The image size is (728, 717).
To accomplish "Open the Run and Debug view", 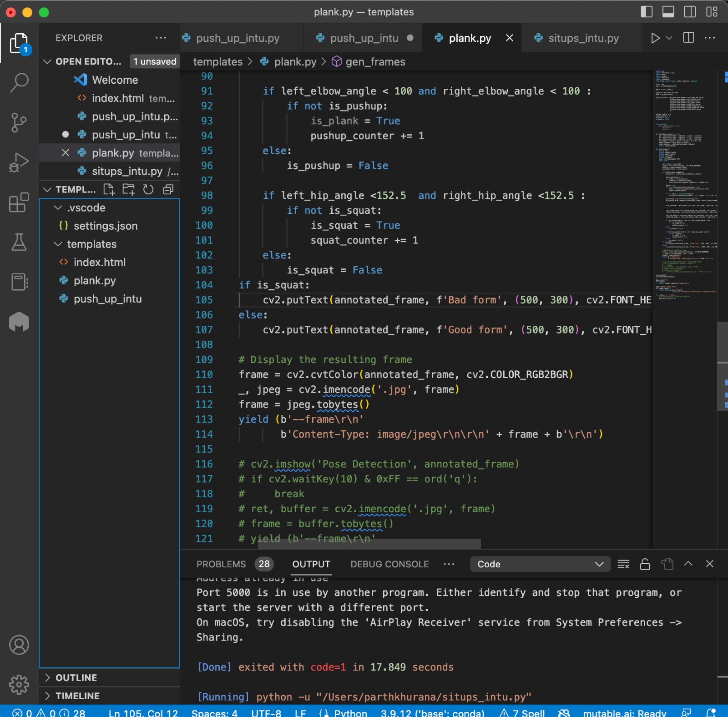I will click(x=19, y=162).
